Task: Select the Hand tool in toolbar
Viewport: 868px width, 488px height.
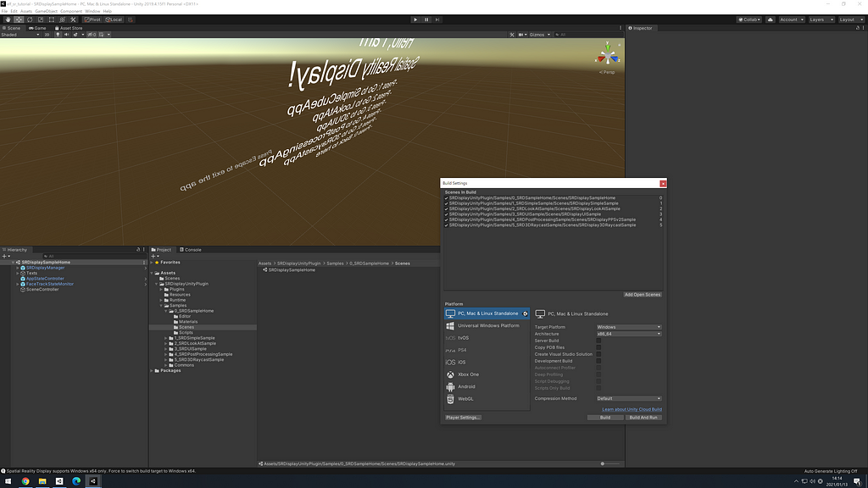Action: coord(6,19)
